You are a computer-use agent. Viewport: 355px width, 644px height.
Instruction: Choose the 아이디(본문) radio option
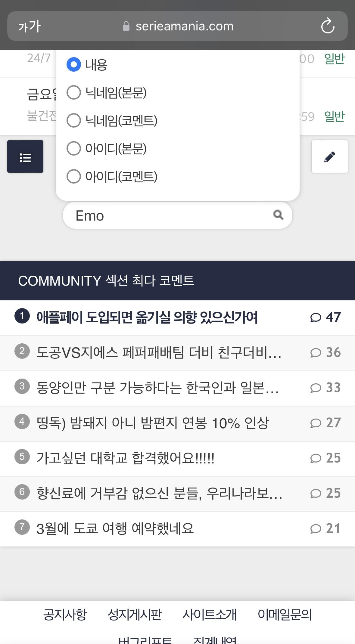pos(74,148)
